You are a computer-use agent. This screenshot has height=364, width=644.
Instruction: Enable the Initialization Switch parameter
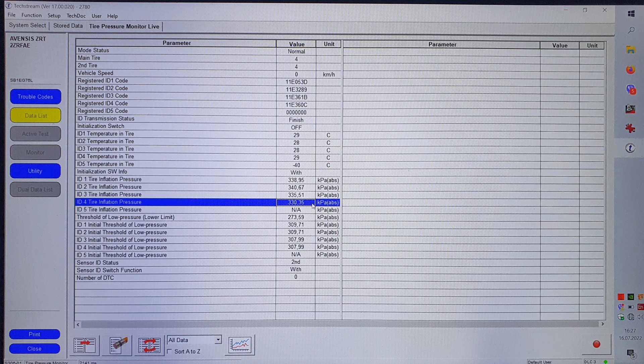296,127
